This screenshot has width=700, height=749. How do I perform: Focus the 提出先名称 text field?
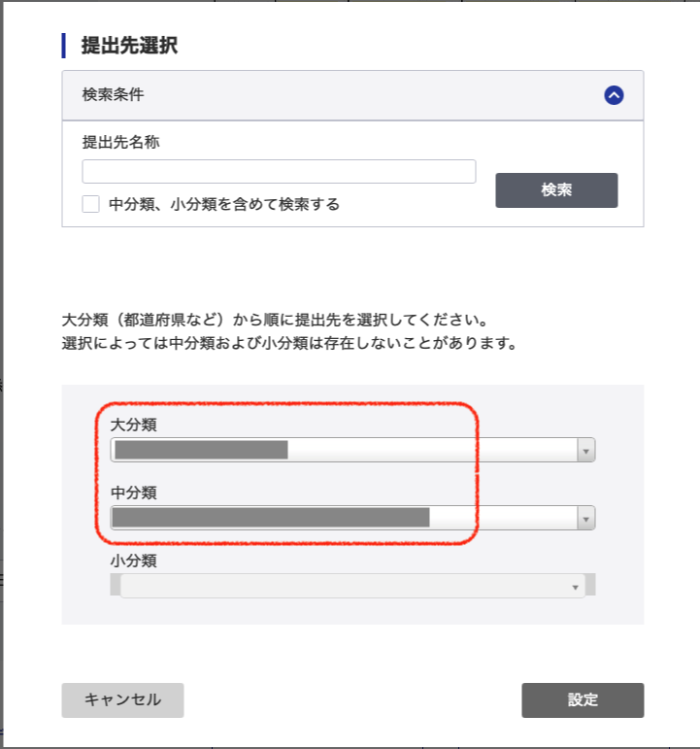coord(279,172)
